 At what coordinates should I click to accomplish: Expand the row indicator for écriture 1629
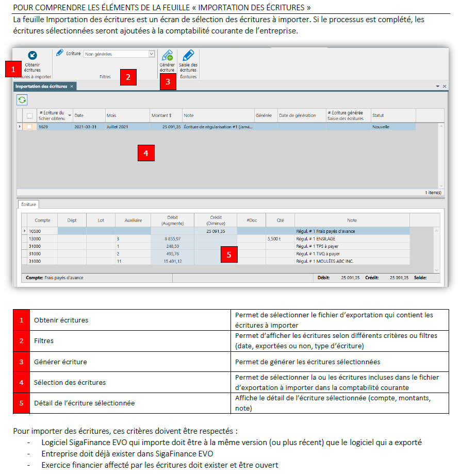tap(20, 127)
